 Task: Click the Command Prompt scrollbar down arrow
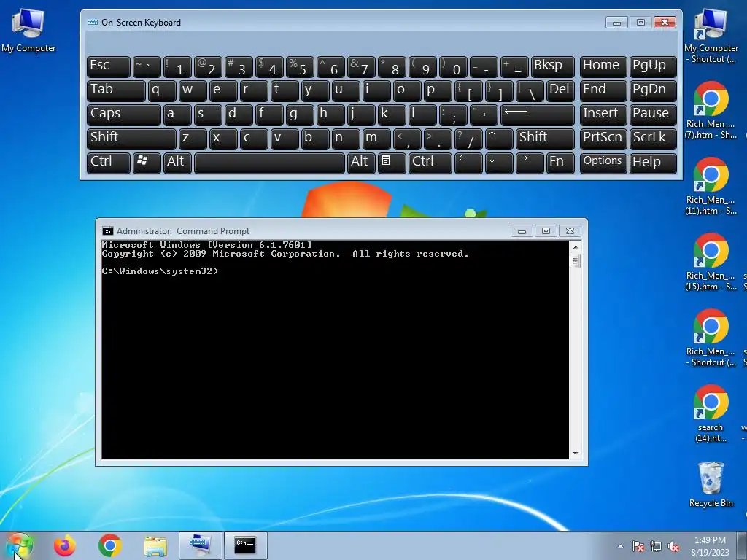(x=575, y=454)
